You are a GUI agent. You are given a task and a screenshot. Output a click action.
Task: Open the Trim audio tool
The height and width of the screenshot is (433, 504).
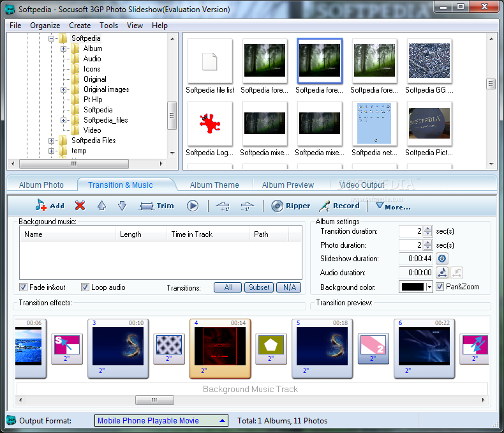[156, 206]
